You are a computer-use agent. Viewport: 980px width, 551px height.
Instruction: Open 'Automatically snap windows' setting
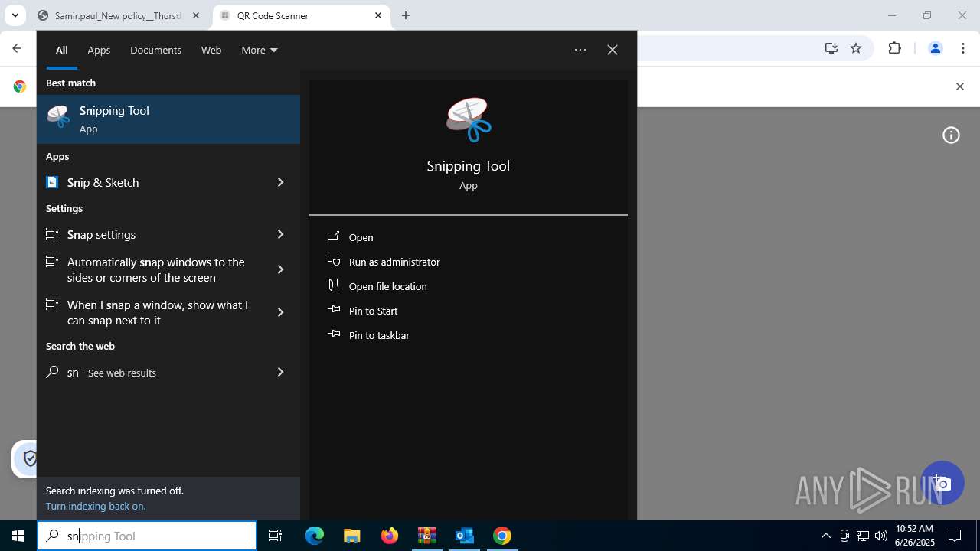[x=149, y=269]
